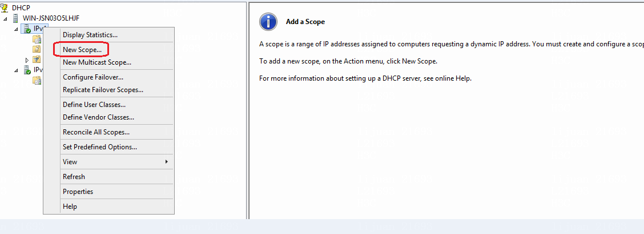Click the Filters folder icon with funnel
This screenshot has height=234, width=644.
(37, 60)
